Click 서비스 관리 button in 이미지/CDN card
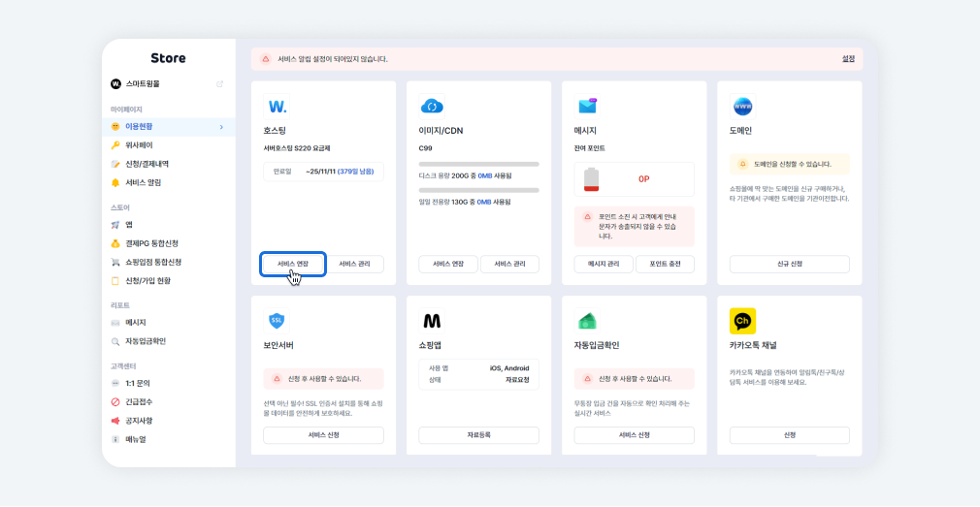The height and width of the screenshot is (507, 980). [510, 264]
